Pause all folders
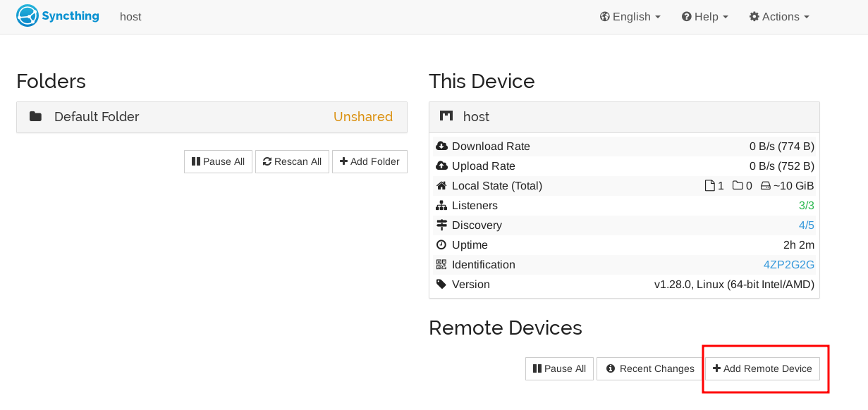Screen dimensions: 868x410 pos(219,161)
